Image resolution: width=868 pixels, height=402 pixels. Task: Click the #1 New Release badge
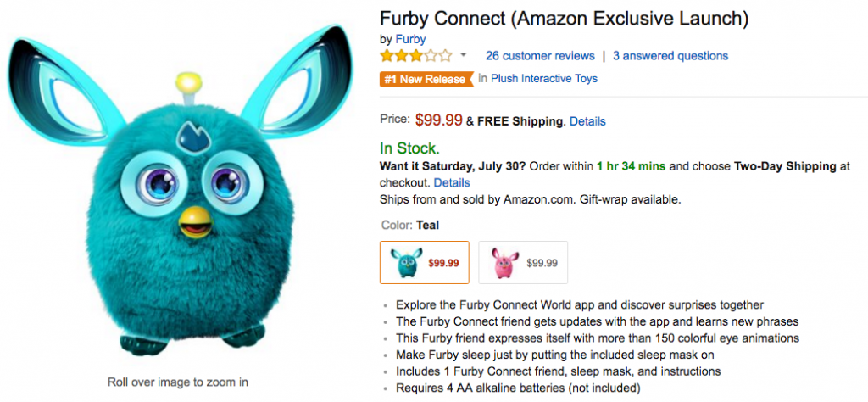[424, 79]
